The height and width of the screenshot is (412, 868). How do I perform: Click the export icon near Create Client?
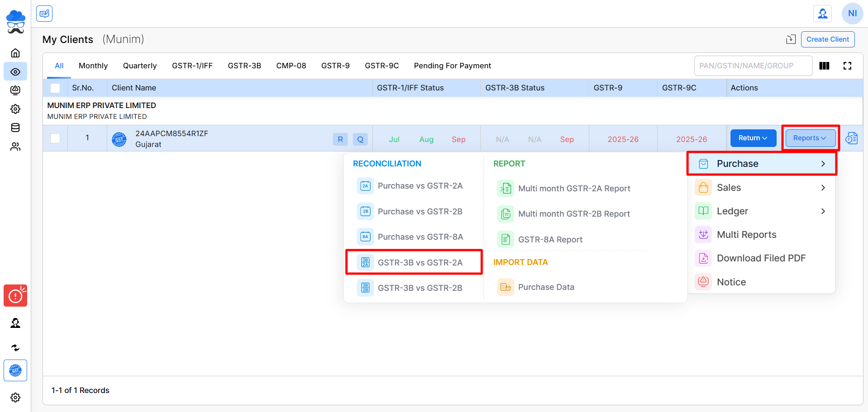point(791,39)
